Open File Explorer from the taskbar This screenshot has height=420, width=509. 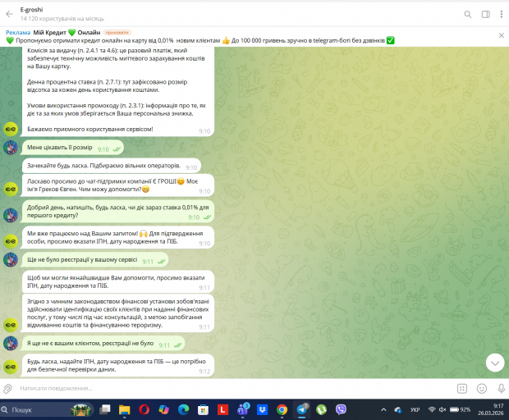(x=124, y=409)
